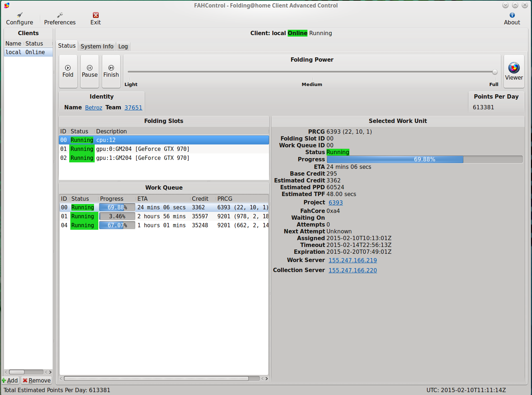Switch to the System Info tab
532x395 pixels.
coord(97,46)
